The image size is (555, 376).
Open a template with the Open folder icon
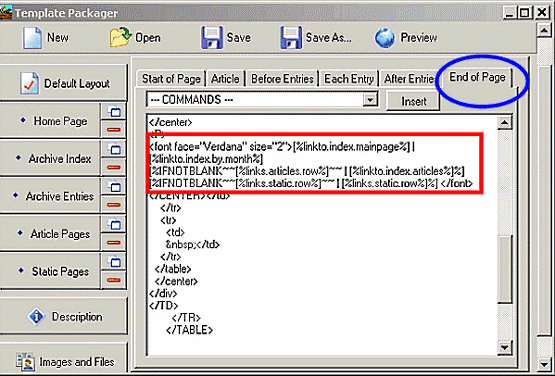pos(120,37)
